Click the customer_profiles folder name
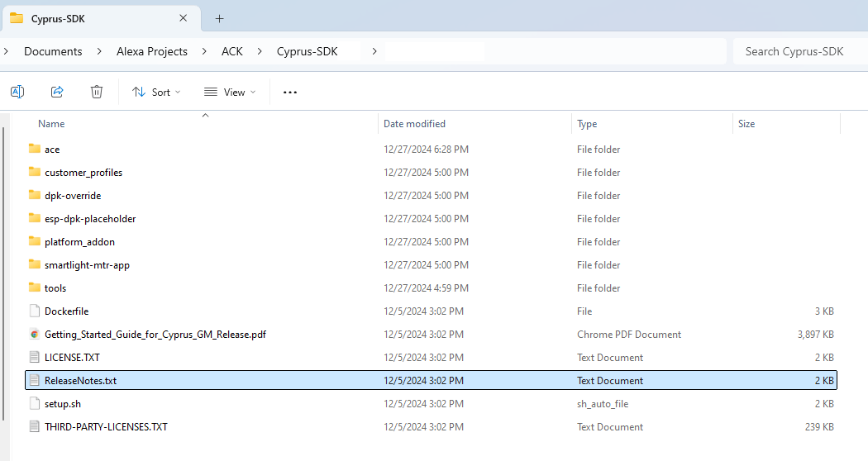868x461 pixels. pos(83,173)
